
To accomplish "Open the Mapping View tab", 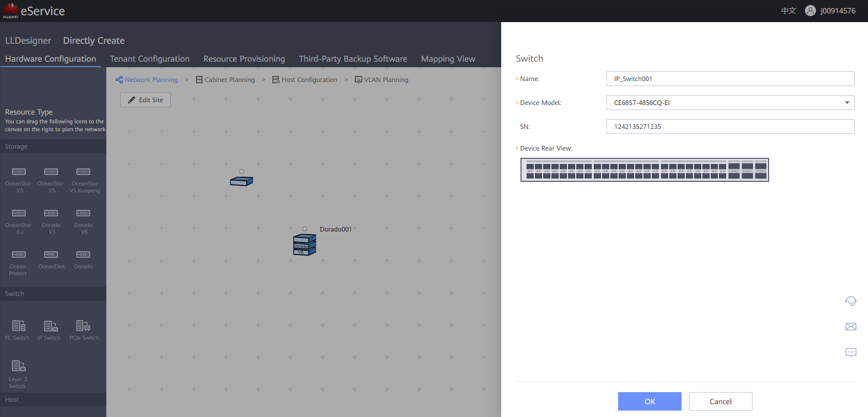I will click(x=448, y=59).
